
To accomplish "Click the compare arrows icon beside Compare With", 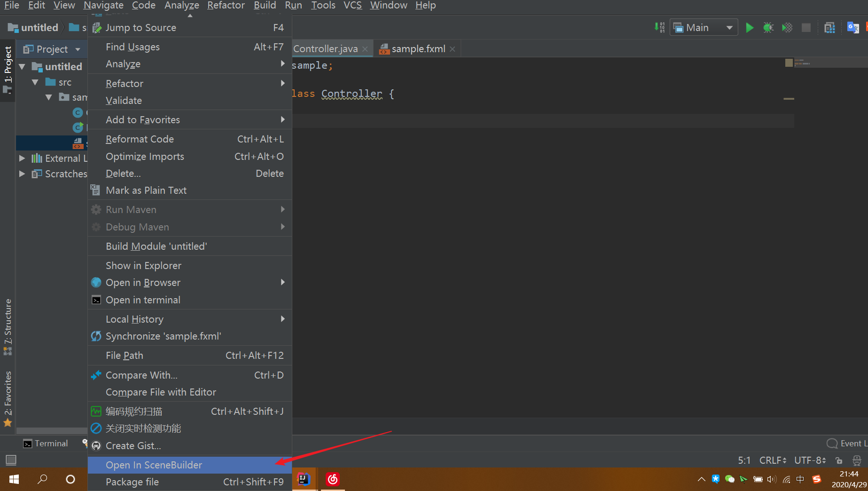I will [x=96, y=375].
